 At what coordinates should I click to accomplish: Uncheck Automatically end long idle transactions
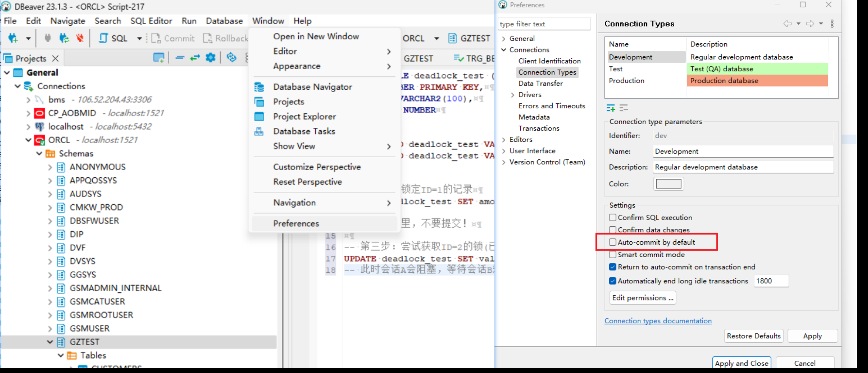613,281
